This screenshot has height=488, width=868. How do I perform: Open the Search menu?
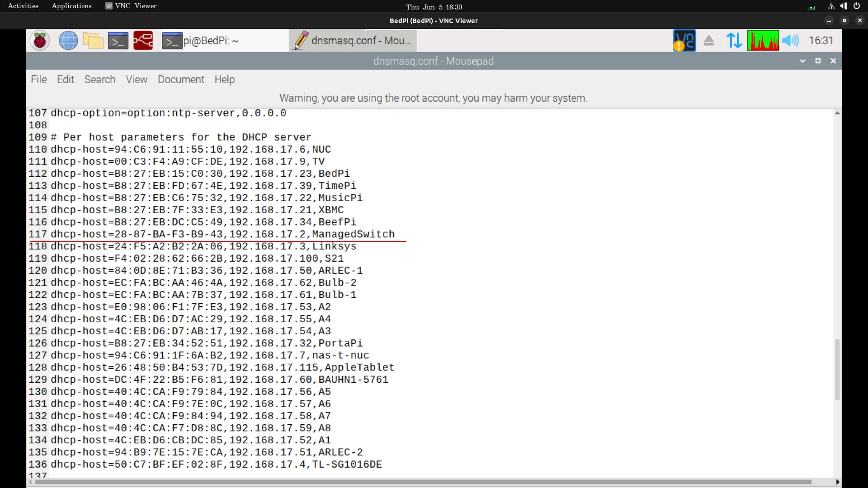pyautogui.click(x=100, y=80)
